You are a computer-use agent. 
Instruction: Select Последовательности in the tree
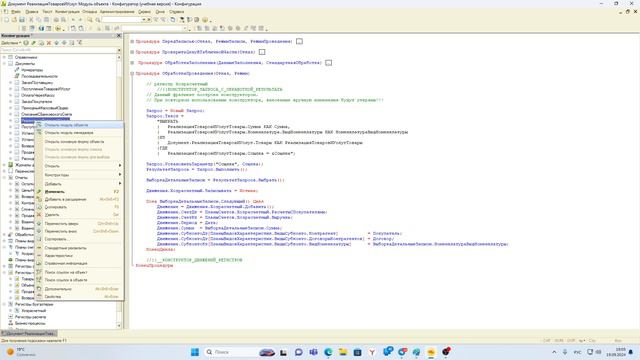(39, 76)
